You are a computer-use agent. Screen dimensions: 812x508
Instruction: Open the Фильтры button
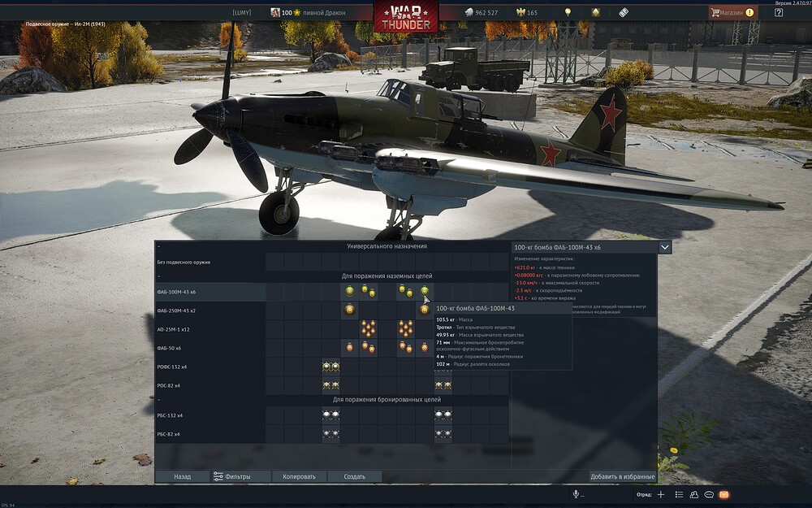tap(241, 476)
